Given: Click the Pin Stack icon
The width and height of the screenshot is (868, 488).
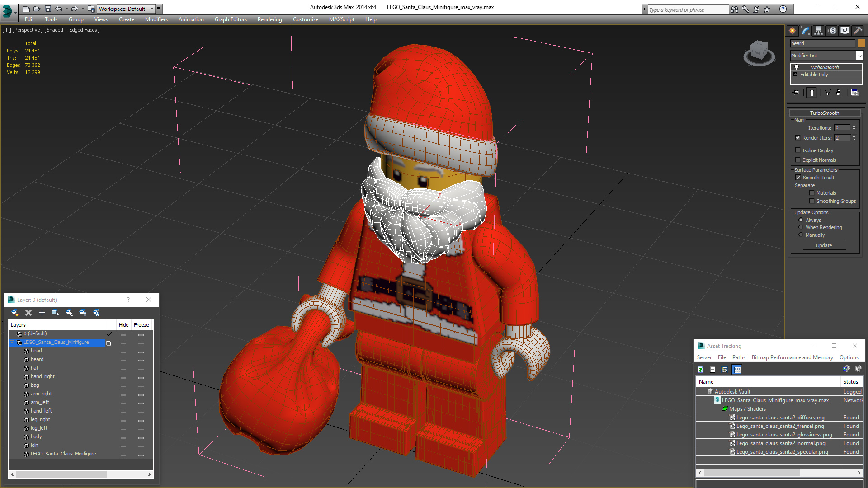Looking at the screenshot, I should [x=796, y=93].
